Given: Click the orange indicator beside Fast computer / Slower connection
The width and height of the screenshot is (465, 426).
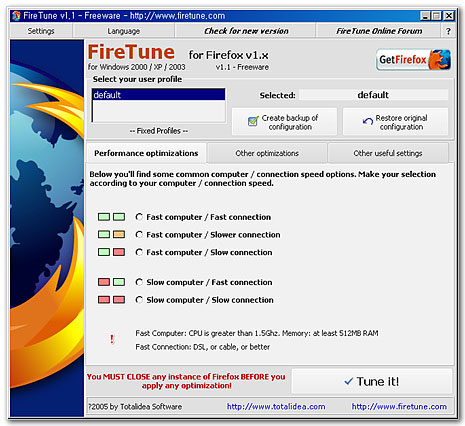Looking at the screenshot, I should pos(119,235).
